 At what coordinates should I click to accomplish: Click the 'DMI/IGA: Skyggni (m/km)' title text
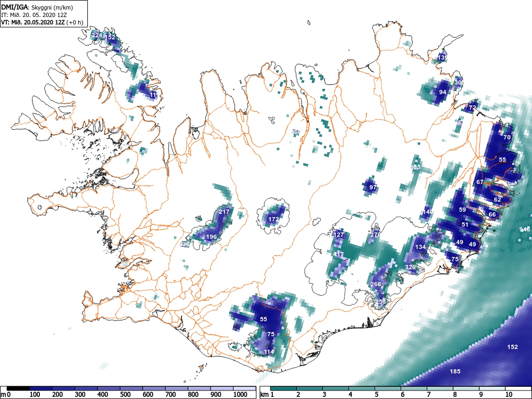(x=37, y=7)
